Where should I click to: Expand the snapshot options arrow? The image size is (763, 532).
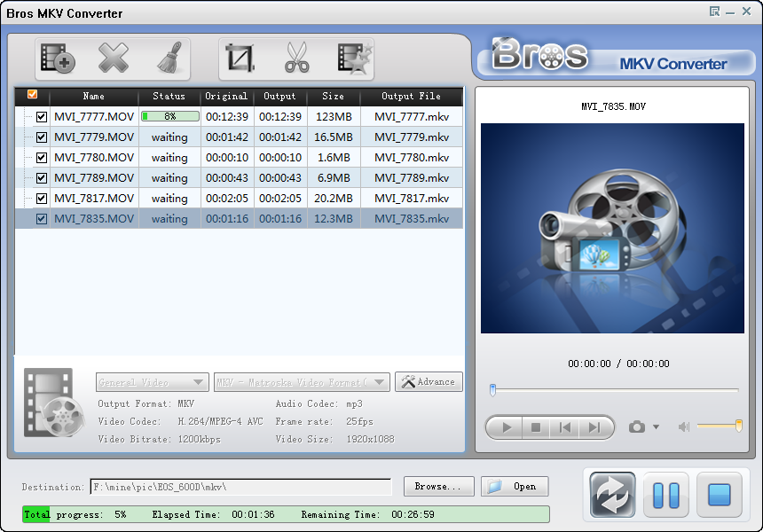(656, 427)
